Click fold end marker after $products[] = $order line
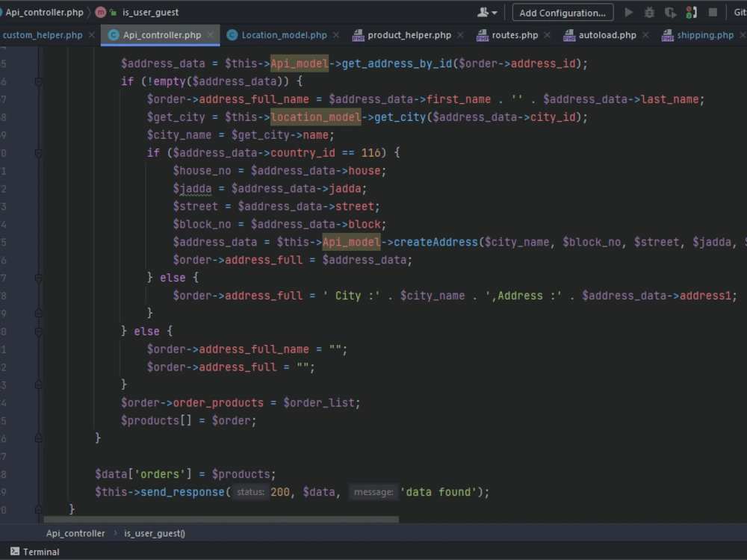The image size is (747, 560). [39, 438]
